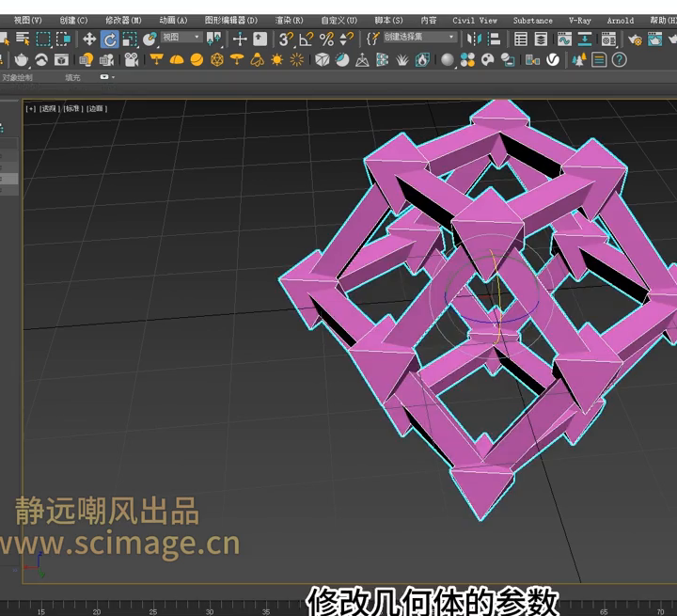Click the V-Ray proxy cube icon

tap(323, 59)
